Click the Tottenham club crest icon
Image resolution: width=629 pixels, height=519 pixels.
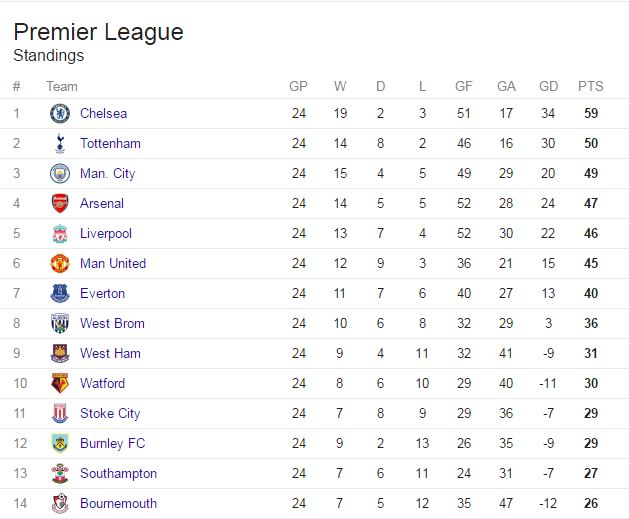point(60,143)
